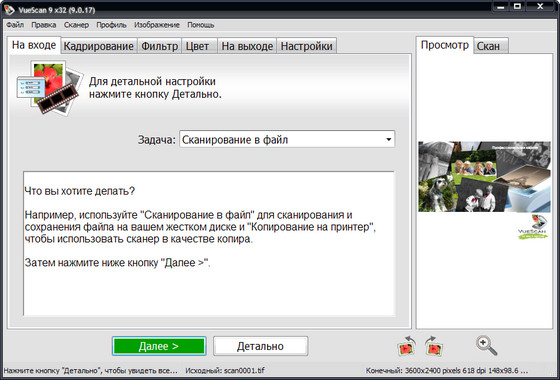This screenshot has height=380, width=560.
Task: Expand the dropdown arrow beside Сканирование в файл
Action: point(389,139)
